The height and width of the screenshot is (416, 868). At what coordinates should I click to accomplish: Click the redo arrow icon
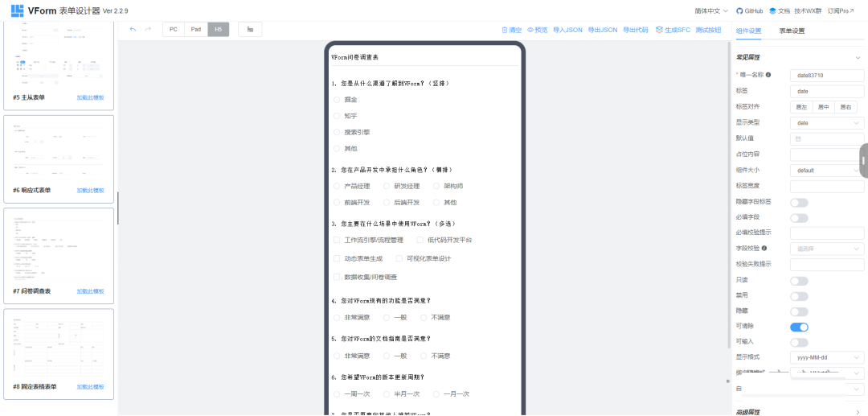coord(148,29)
